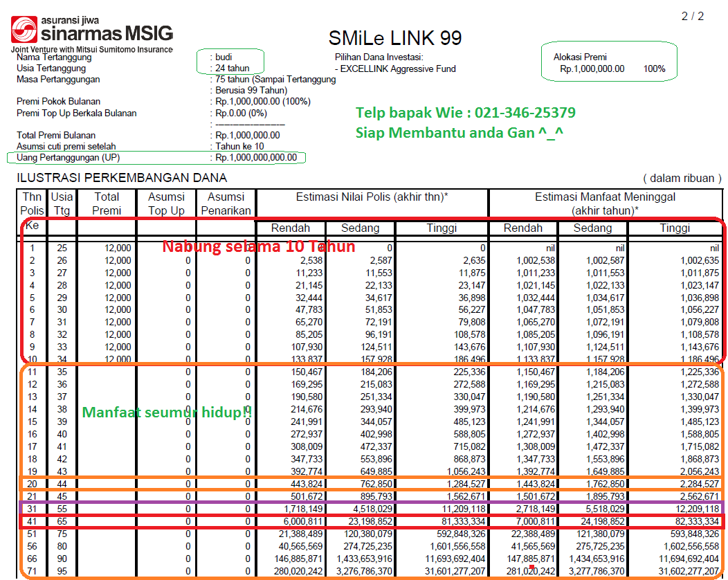Select the "Premi Pokok Bulanan" label
The image size is (728, 580).
59,101
